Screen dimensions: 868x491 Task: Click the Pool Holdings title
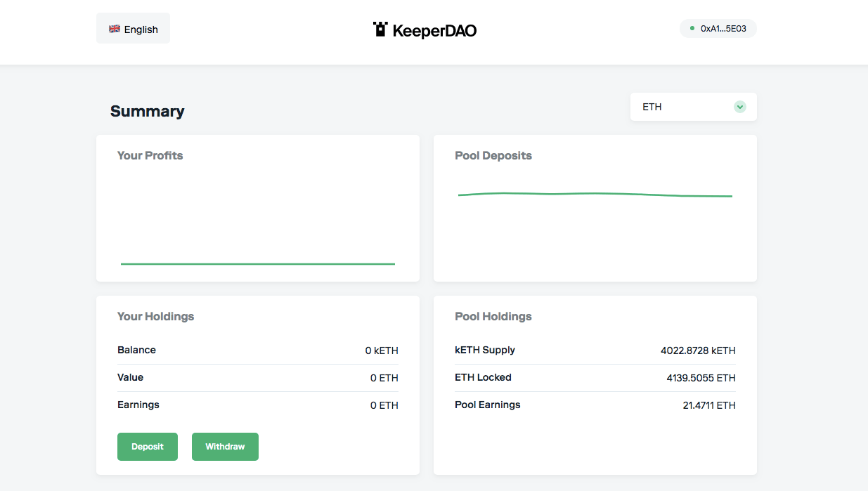[x=493, y=316]
